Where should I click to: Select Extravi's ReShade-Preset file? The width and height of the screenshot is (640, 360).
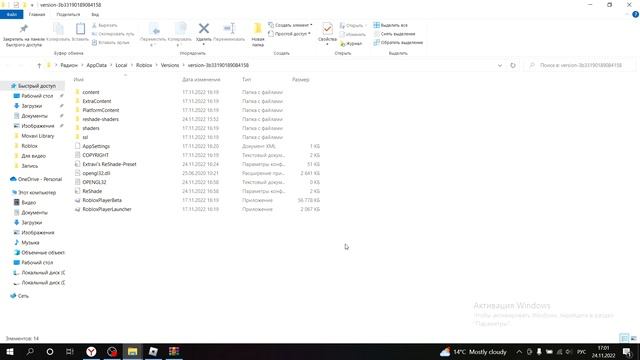(x=109, y=164)
